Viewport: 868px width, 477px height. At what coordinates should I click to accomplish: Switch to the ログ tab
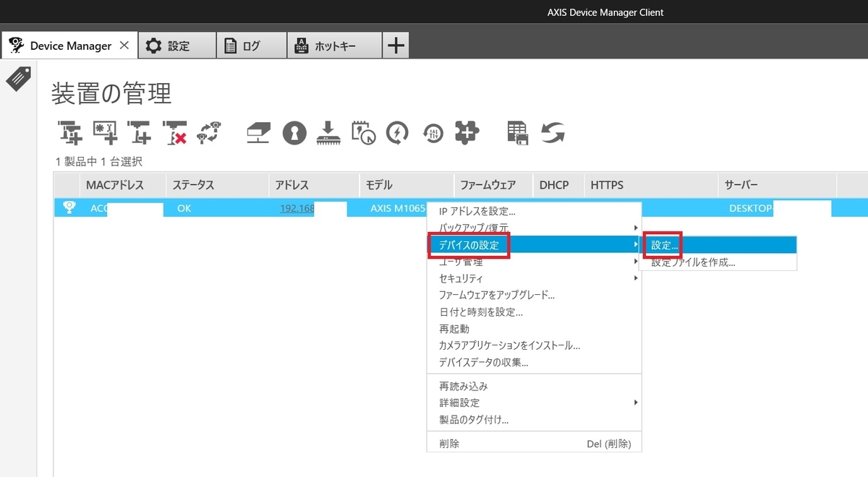252,46
